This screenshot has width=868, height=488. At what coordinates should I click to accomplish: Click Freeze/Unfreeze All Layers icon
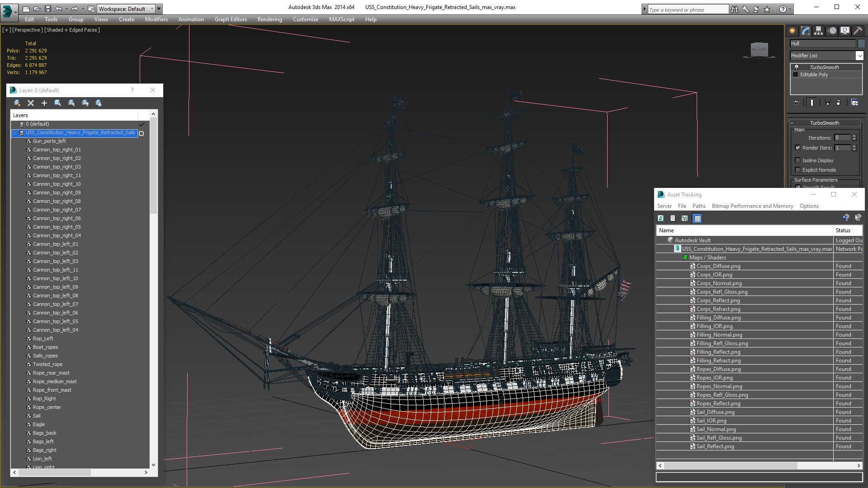click(x=99, y=103)
